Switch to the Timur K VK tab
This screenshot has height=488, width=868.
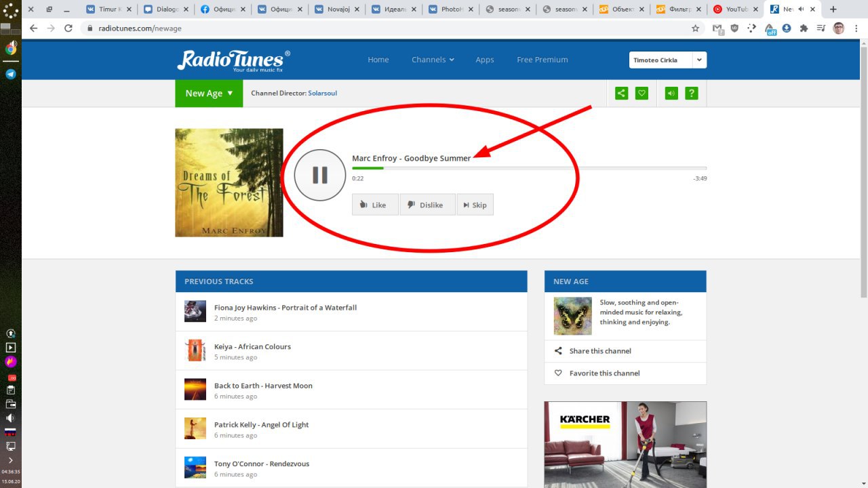(x=107, y=9)
